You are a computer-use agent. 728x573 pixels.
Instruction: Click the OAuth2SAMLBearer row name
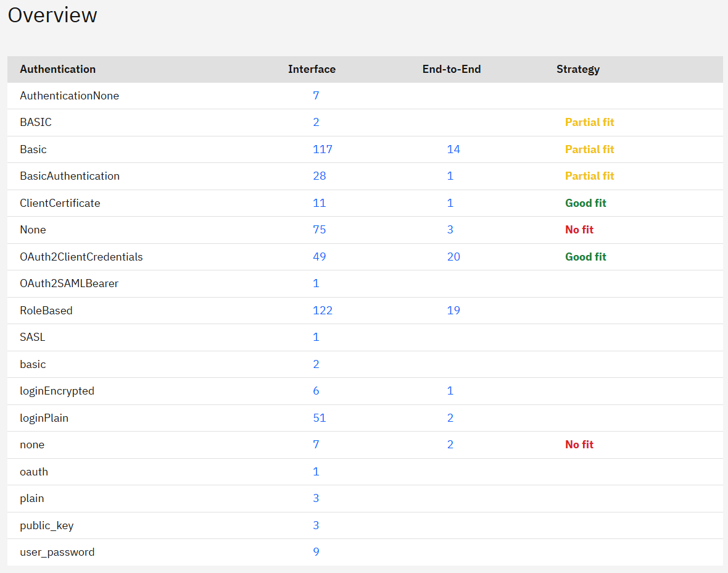tap(69, 283)
